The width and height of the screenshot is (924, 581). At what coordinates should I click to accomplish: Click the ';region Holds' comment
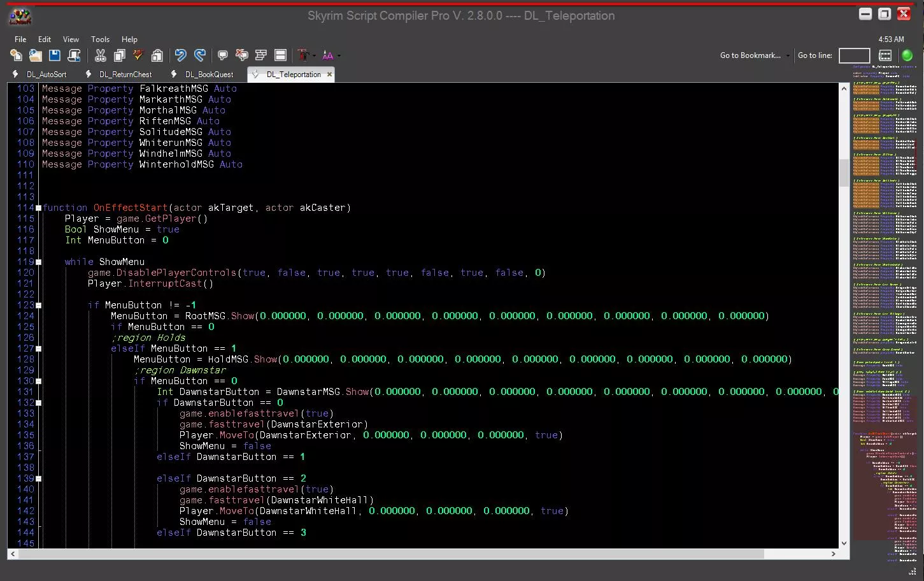point(148,338)
